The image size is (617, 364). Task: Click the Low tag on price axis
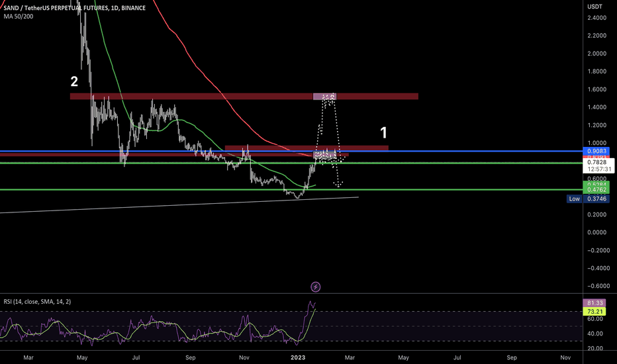(574, 199)
